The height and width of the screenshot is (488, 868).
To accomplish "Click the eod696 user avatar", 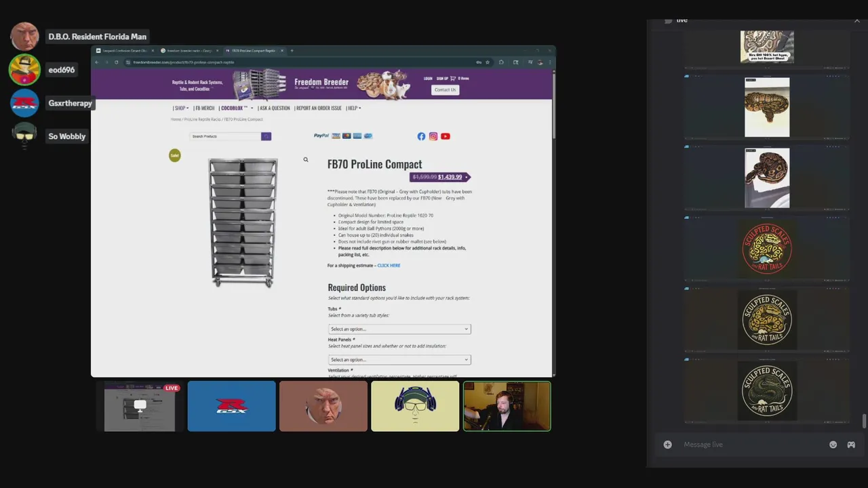I will point(24,70).
